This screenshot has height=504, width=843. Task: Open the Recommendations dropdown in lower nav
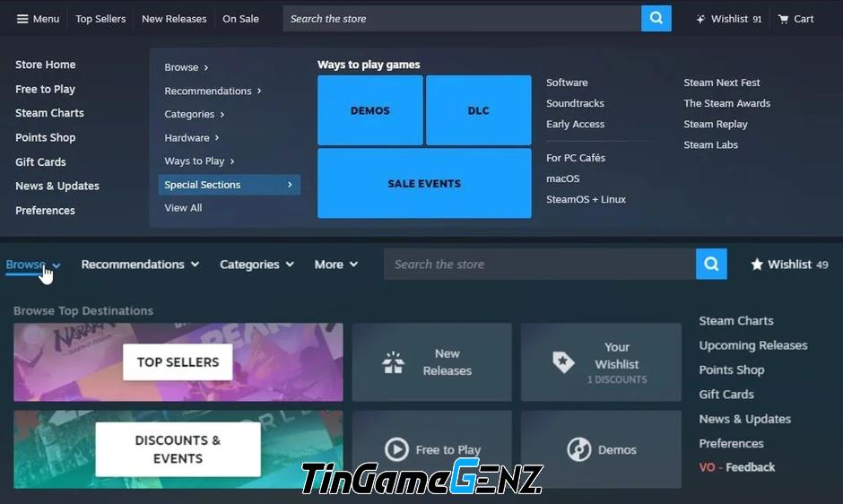140,264
